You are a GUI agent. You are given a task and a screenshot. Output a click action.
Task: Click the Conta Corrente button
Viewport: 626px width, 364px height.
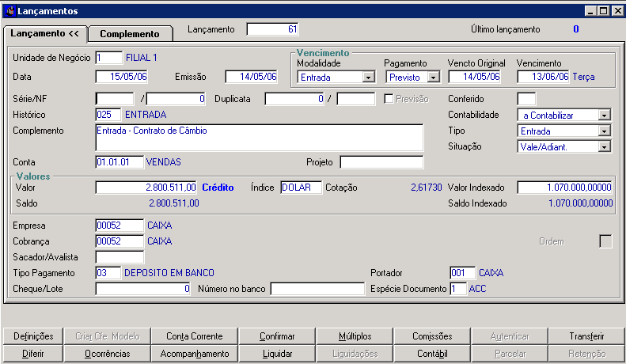(x=195, y=336)
